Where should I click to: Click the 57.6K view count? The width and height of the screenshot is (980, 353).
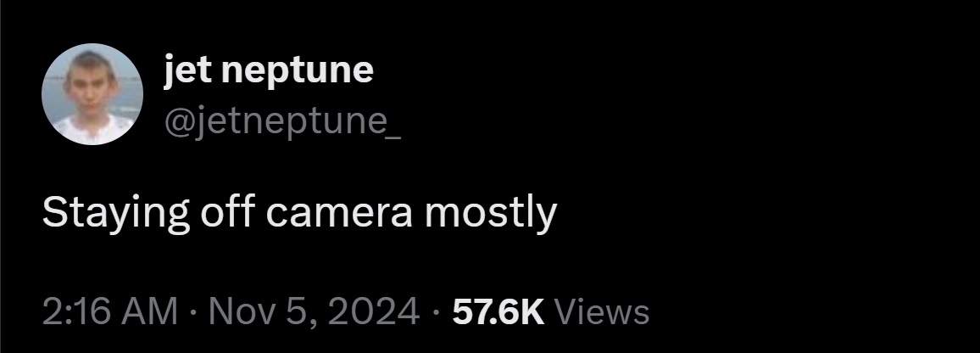[498, 311]
